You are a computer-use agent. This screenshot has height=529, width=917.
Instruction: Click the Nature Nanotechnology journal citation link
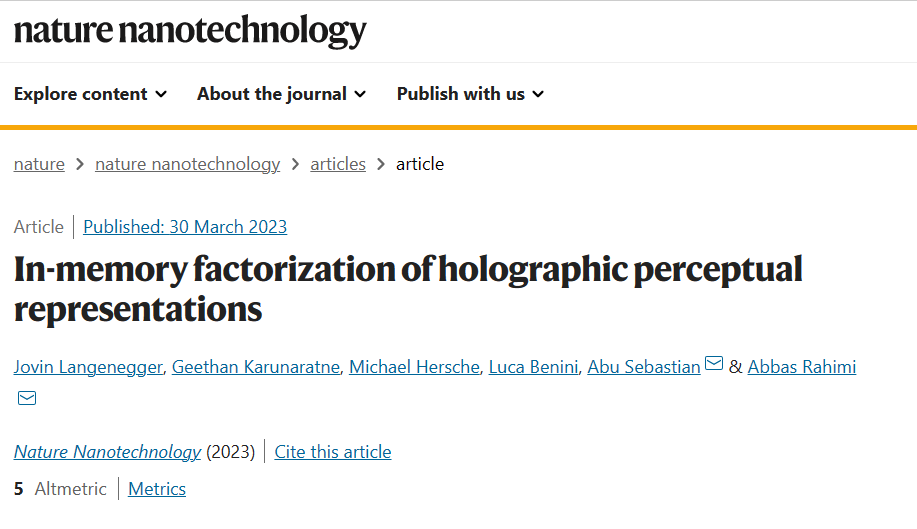tap(108, 452)
